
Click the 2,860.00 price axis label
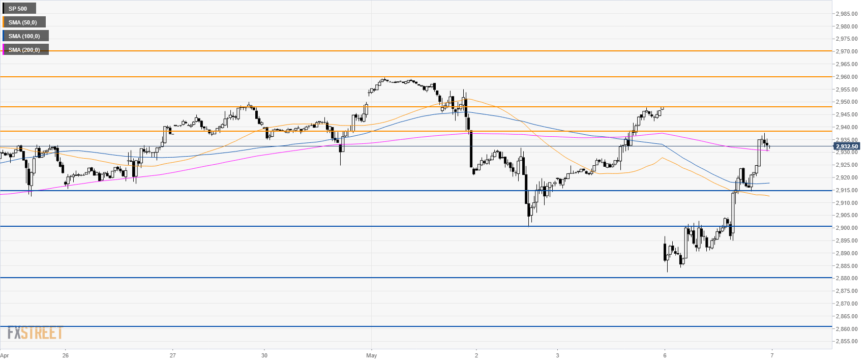pyautogui.click(x=847, y=328)
